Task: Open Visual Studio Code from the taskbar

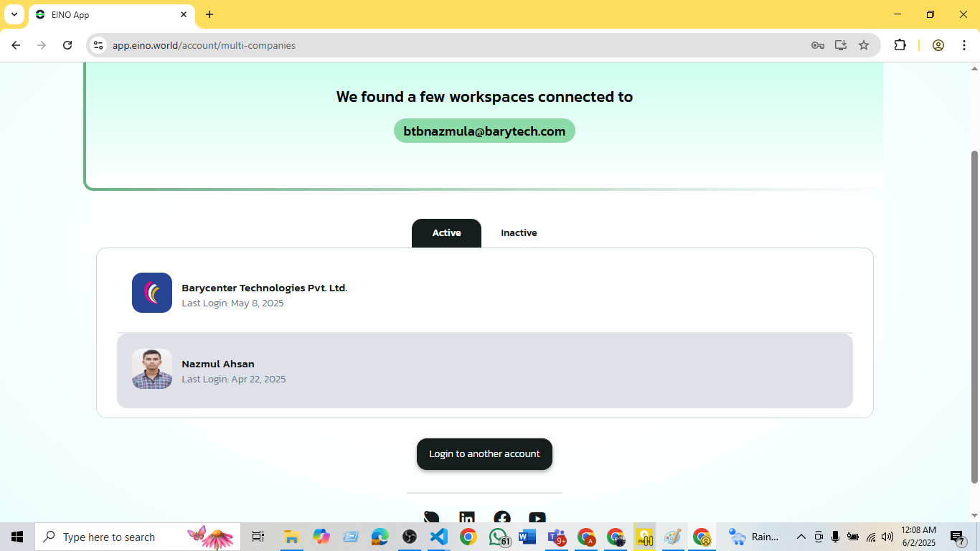Action: point(438,537)
